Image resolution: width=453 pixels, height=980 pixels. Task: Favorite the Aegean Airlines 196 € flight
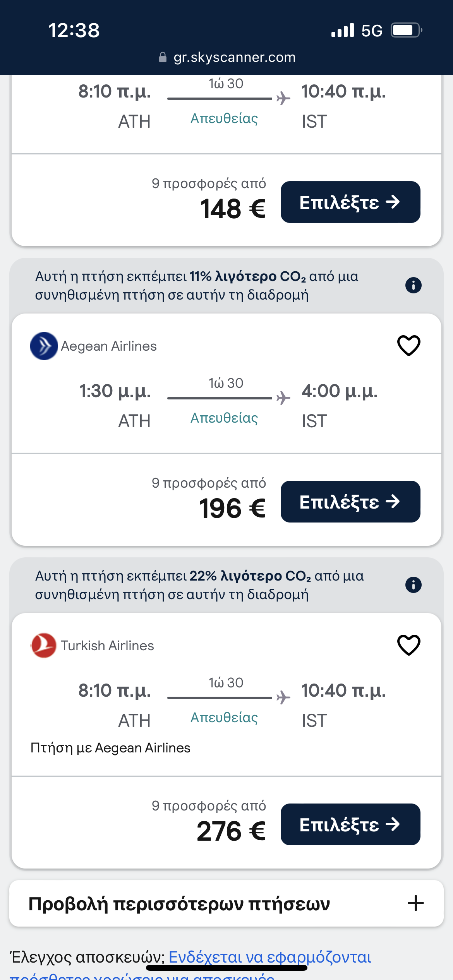(x=408, y=345)
